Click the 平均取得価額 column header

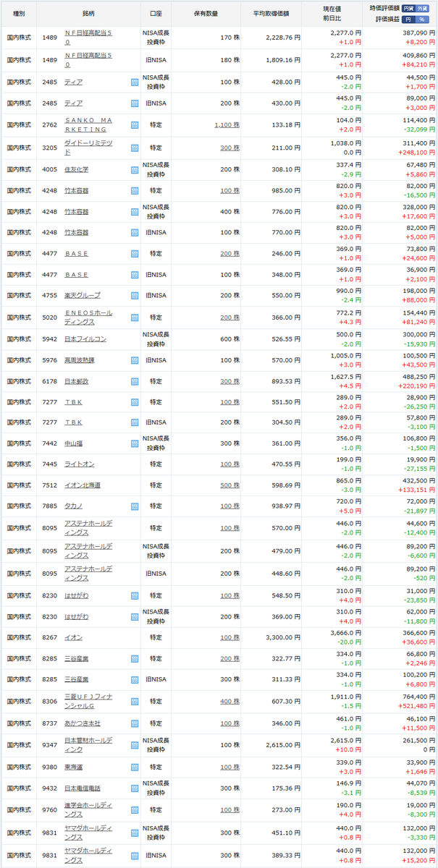pyautogui.click(x=272, y=14)
